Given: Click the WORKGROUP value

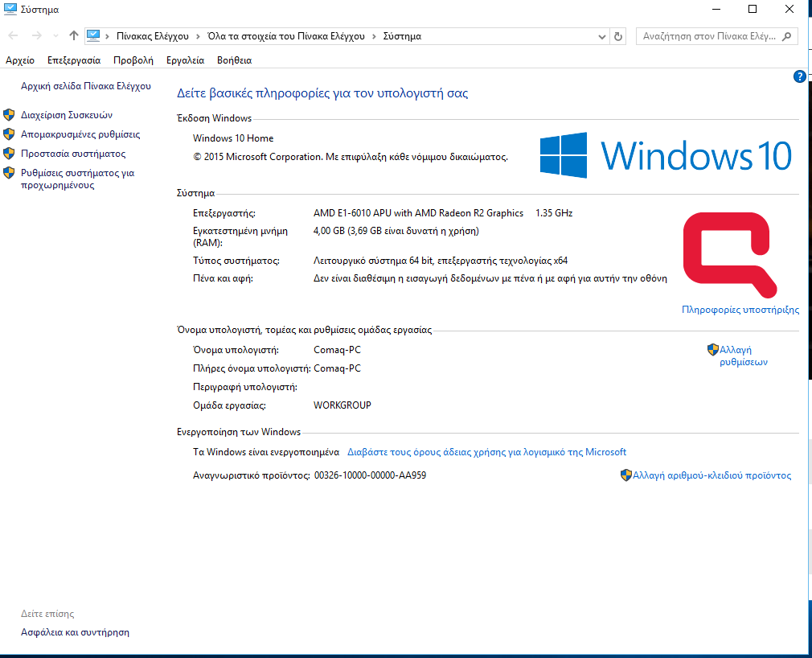Looking at the screenshot, I should 342,405.
